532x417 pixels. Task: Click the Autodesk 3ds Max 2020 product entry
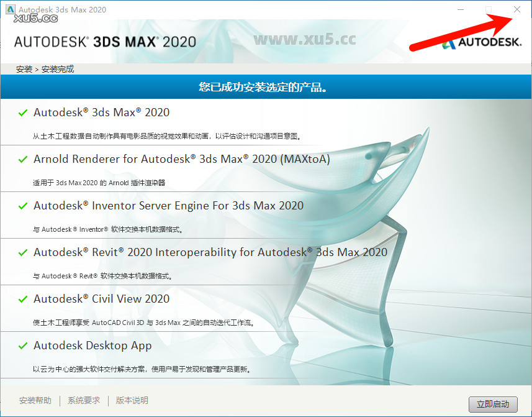coord(99,112)
